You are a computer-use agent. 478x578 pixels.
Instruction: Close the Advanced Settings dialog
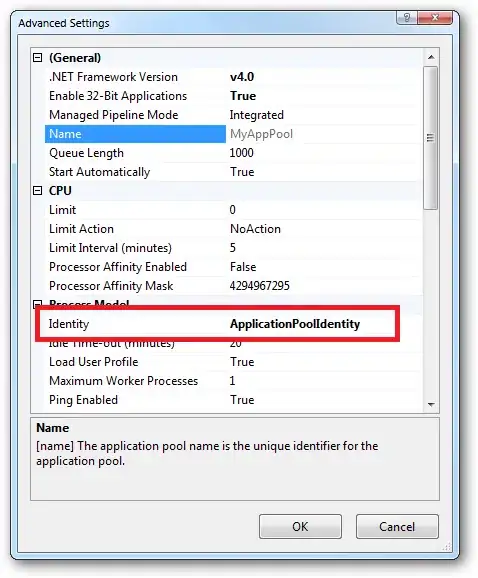pos(435,17)
